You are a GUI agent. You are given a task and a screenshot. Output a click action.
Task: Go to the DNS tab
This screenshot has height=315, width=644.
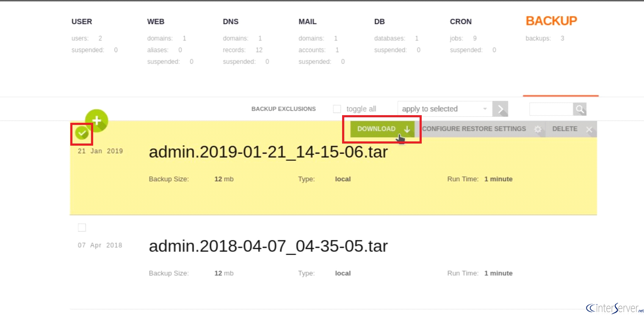(x=231, y=22)
